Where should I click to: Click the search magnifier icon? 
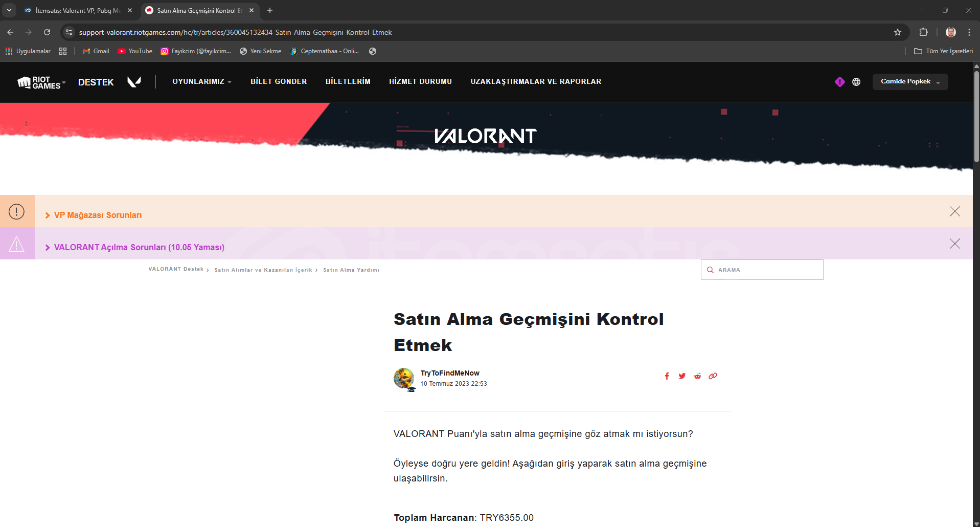point(710,270)
